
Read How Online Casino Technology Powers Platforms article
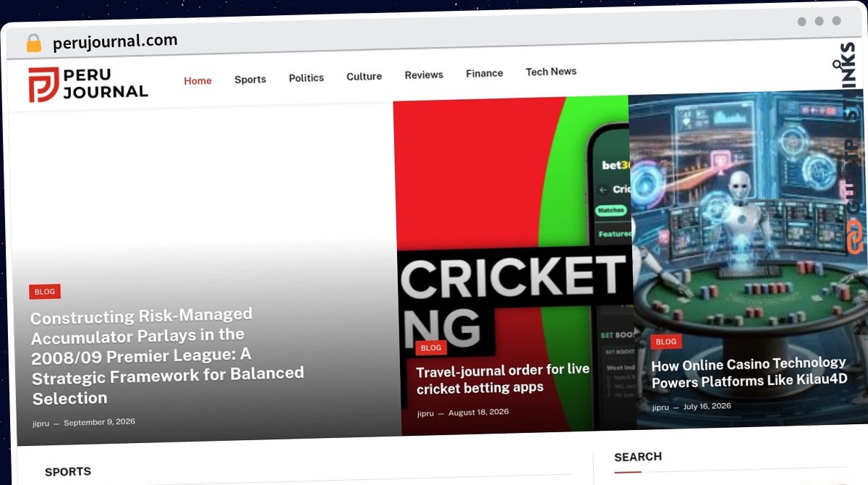click(x=749, y=372)
